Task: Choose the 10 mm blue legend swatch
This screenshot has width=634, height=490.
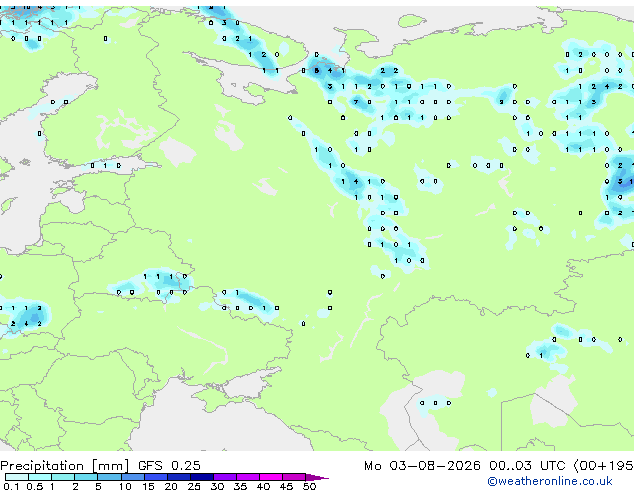Action: click(132, 477)
